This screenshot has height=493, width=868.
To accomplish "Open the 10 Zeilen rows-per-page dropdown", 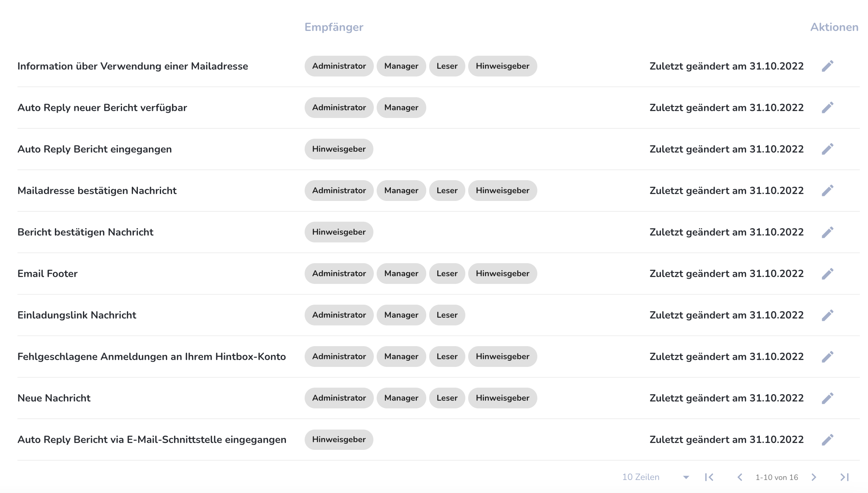I will pyautogui.click(x=655, y=477).
